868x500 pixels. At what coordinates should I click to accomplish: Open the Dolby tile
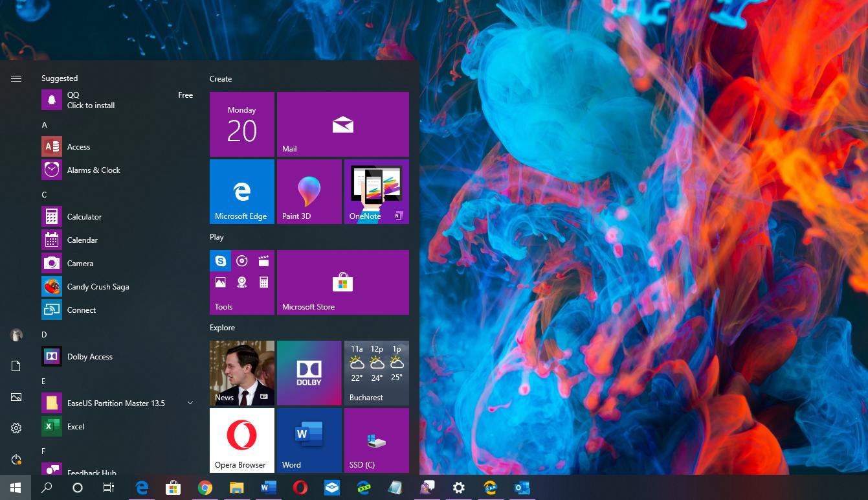point(309,373)
